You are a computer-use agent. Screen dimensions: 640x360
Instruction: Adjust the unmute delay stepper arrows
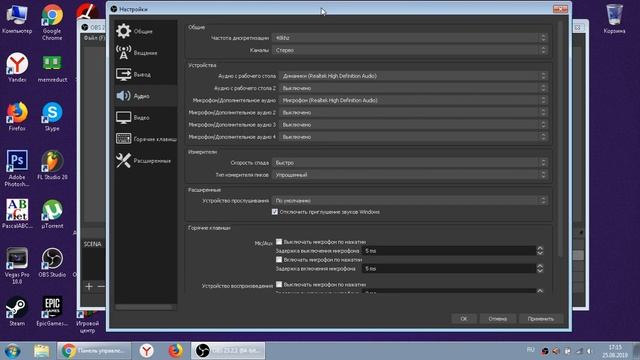[x=540, y=269]
